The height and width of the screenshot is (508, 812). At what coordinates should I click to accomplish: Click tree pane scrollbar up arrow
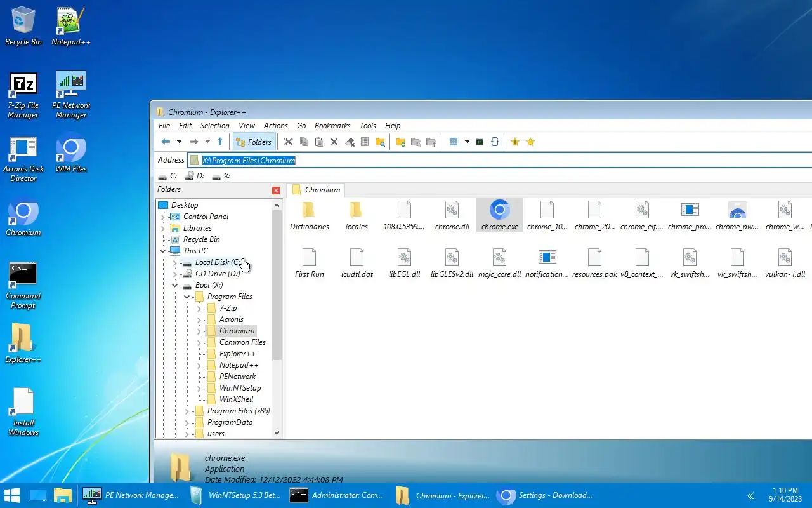click(x=277, y=204)
